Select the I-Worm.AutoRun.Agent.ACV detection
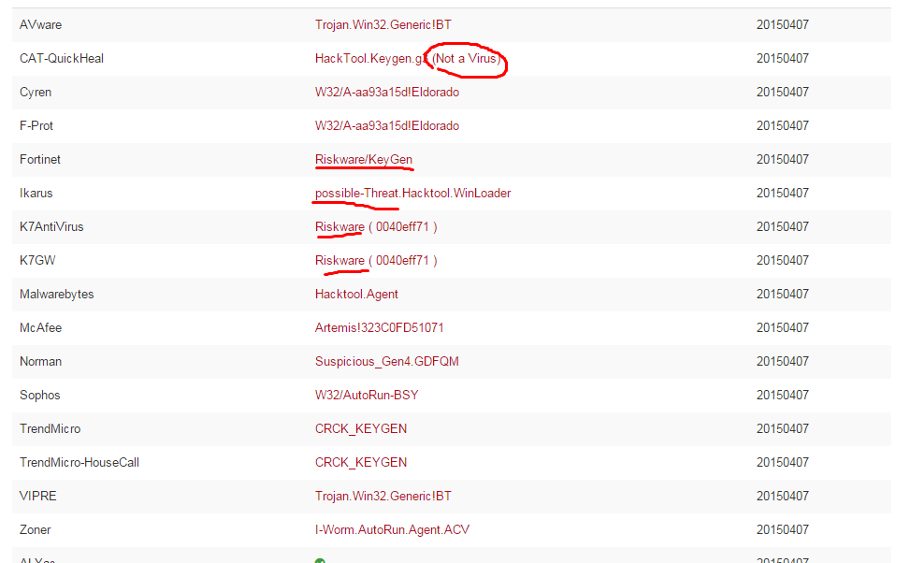The width and height of the screenshot is (924, 563). 392,530
